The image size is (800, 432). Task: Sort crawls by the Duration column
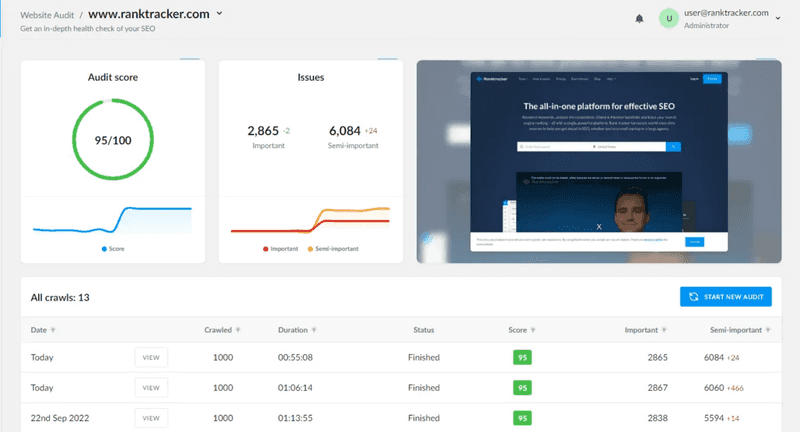(297, 330)
